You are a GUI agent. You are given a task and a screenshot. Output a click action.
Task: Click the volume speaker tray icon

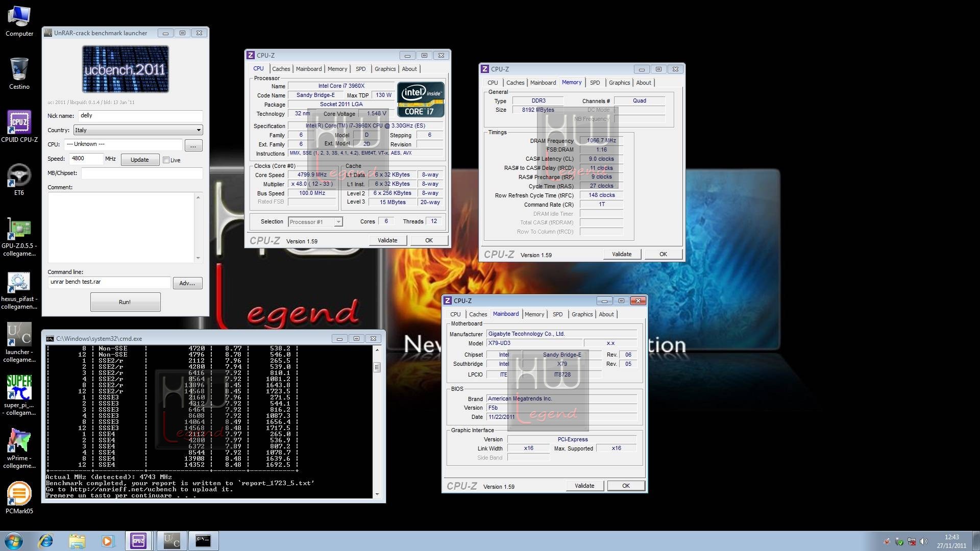click(923, 542)
